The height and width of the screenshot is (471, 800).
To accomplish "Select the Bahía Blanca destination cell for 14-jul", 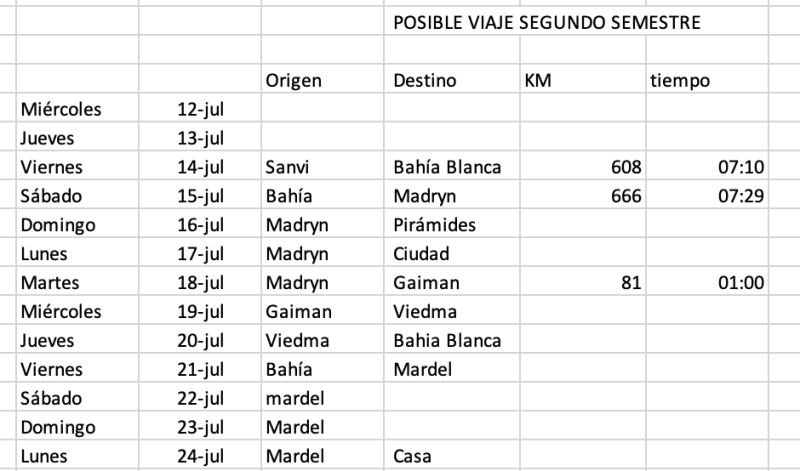I will (452, 166).
